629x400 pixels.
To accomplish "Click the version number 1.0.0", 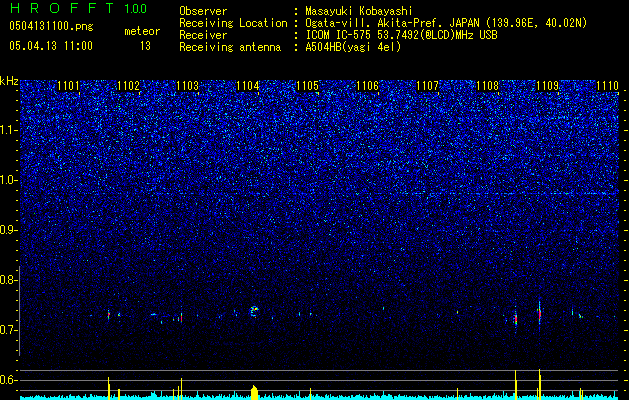I will click(136, 9).
